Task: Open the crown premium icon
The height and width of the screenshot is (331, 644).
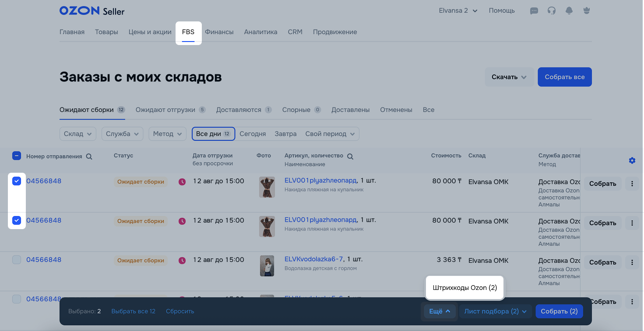Action: [x=587, y=11]
